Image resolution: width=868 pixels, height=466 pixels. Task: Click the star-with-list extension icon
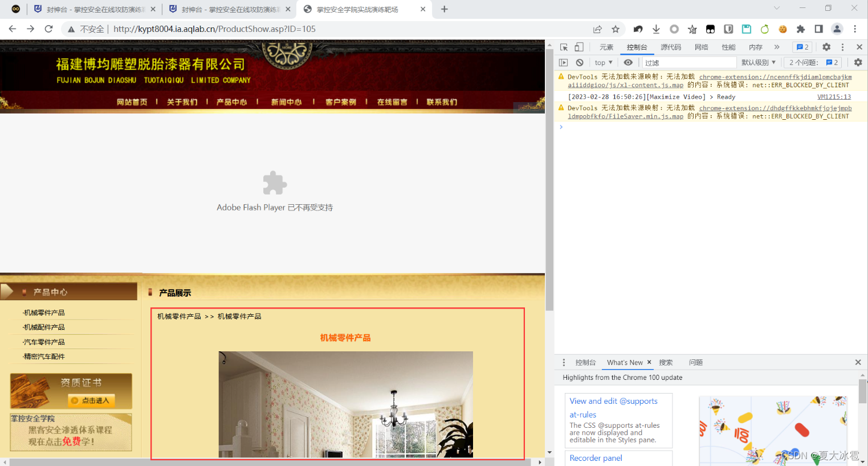point(692,29)
